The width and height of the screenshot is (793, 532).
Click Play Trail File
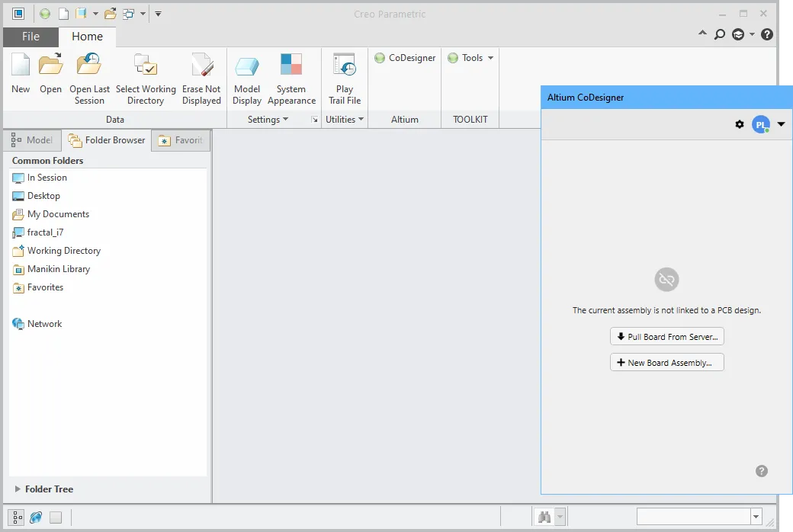[345, 79]
